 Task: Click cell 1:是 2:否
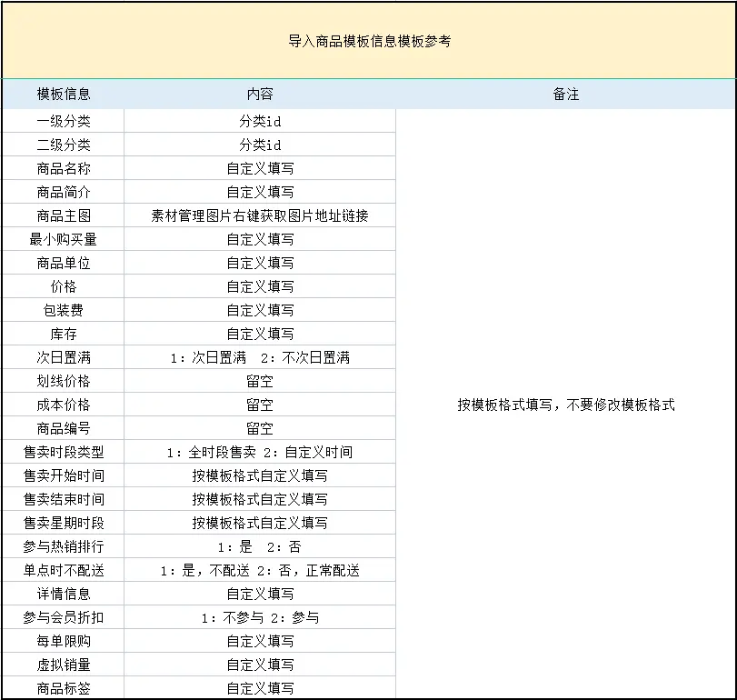pos(260,546)
